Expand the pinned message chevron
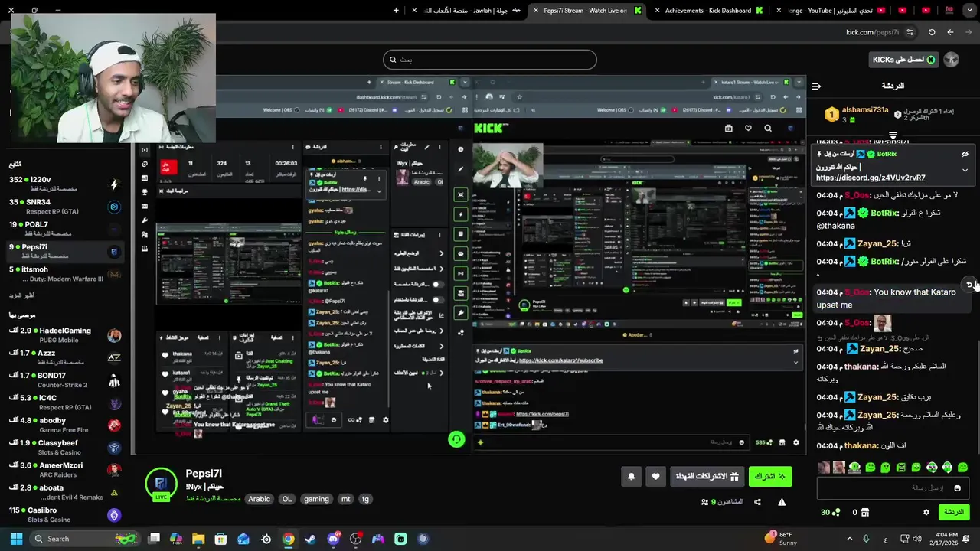Screen dimensions: 980x551 [965, 170]
